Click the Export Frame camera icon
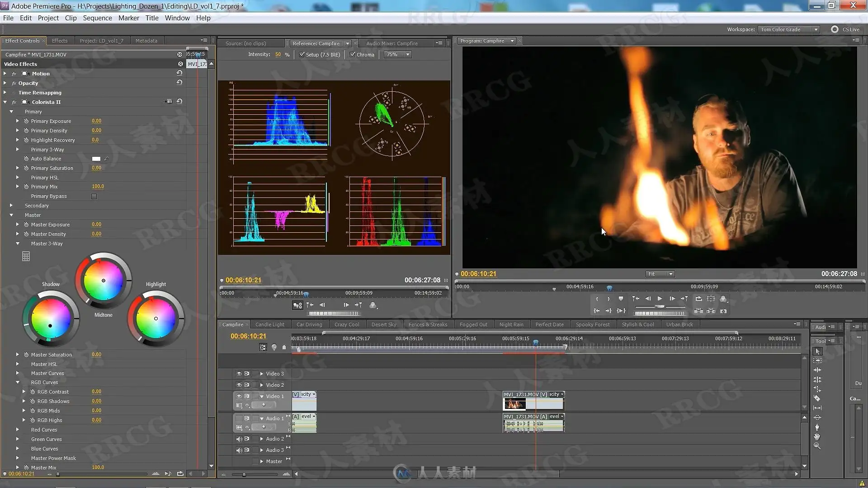 pos(723,311)
